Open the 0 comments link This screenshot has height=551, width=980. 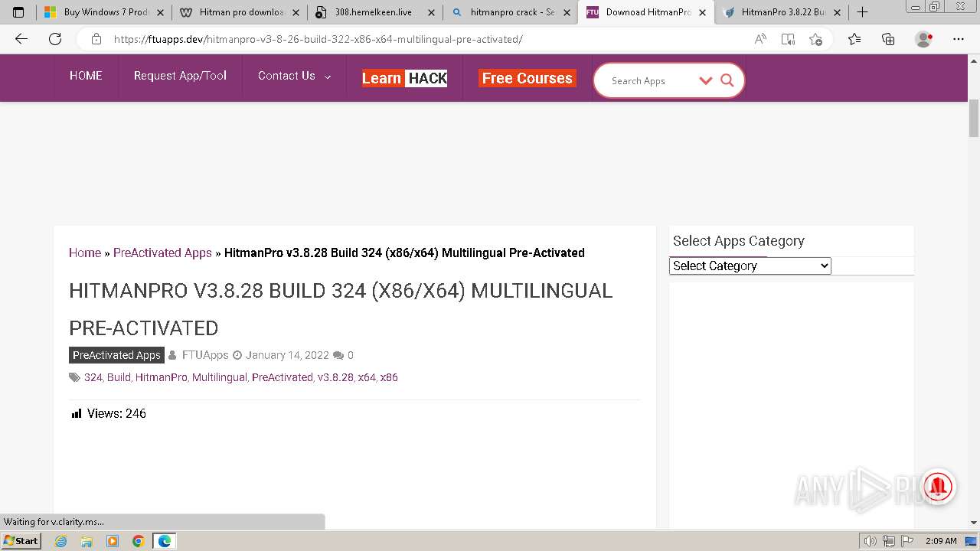(x=351, y=355)
